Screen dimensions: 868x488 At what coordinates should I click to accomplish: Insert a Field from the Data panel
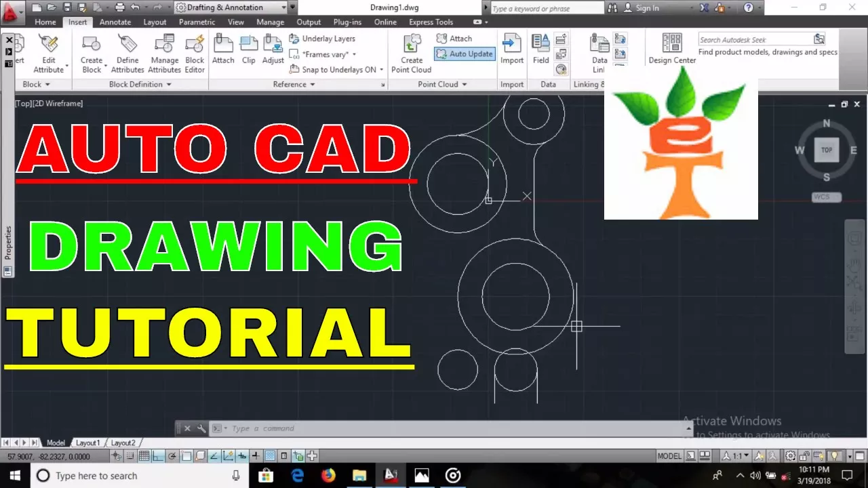click(x=541, y=49)
